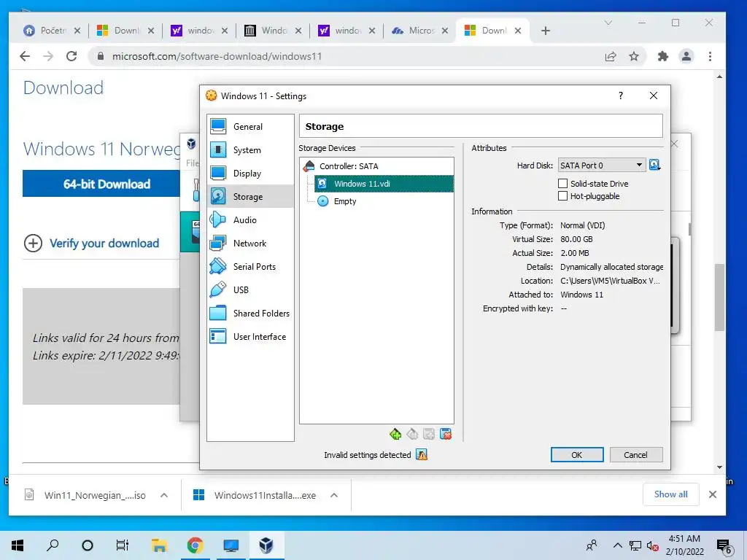The width and height of the screenshot is (747, 560).
Task: Open Chrome extensions puzzle icon
Action: pyautogui.click(x=662, y=56)
